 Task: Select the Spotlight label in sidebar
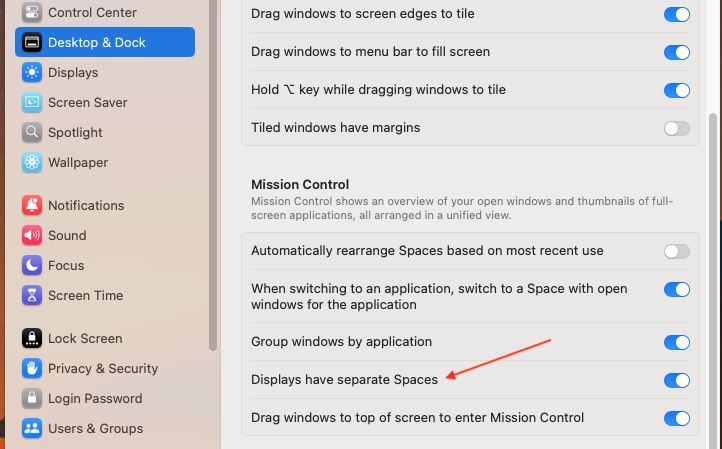coord(75,133)
